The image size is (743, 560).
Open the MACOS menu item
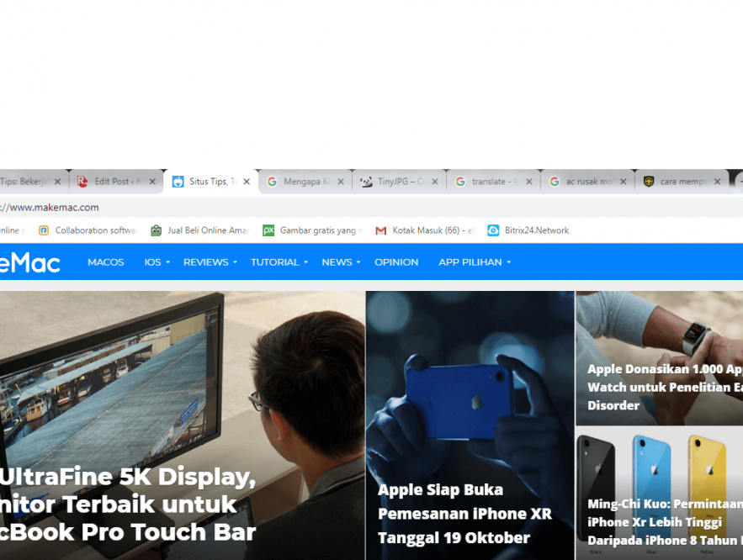[x=106, y=262]
